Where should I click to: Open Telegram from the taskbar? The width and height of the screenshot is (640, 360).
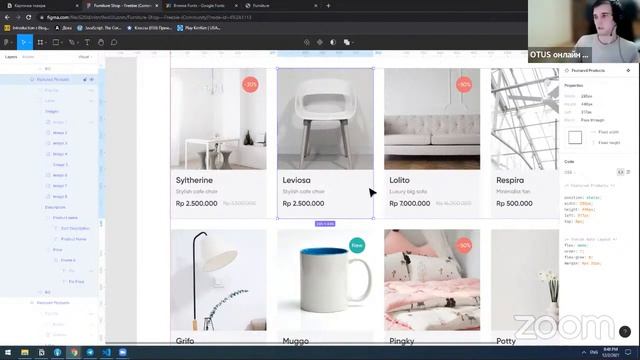tap(90, 352)
